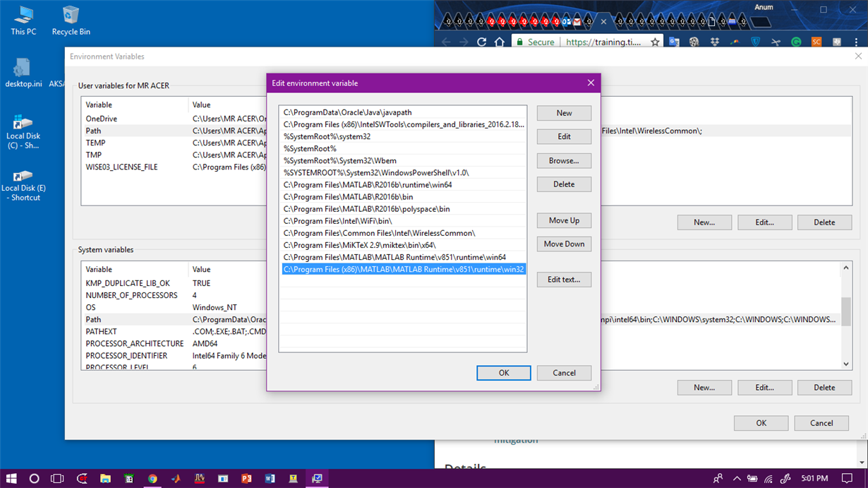Confirm with OK in Edit environment variable dialog
The image size is (868, 488).
click(x=504, y=373)
